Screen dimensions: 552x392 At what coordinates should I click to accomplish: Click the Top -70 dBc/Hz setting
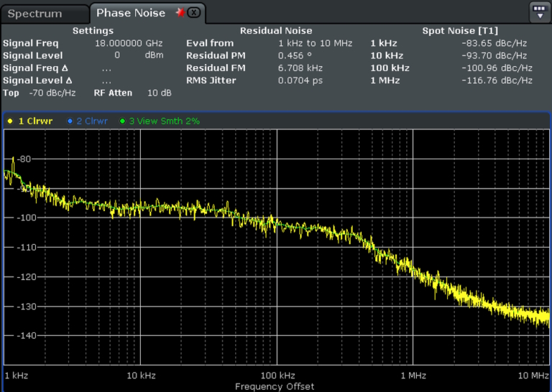pyautogui.click(x=52, y=93)
